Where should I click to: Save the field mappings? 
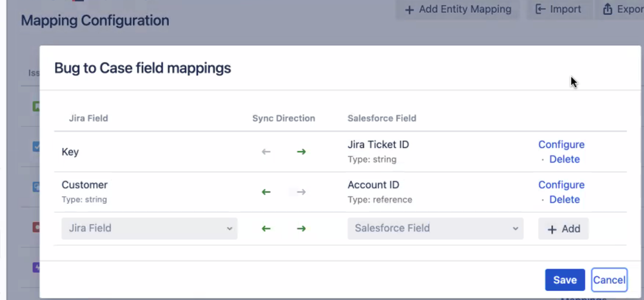pyautogui.click(x=565, y=280)
